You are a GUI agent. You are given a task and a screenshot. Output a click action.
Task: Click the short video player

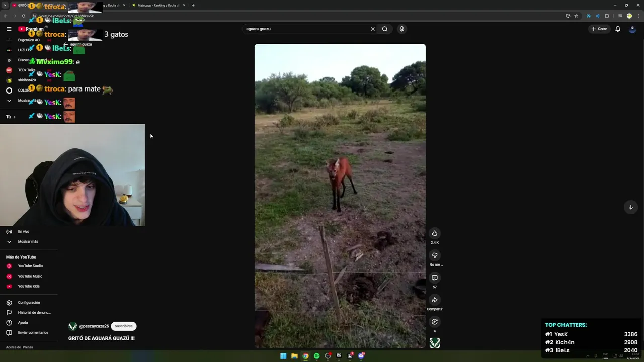tap(340, 196)
